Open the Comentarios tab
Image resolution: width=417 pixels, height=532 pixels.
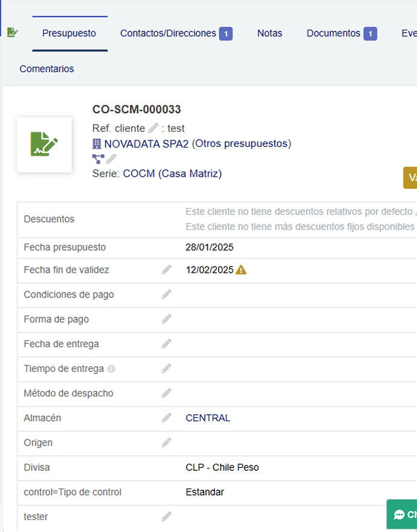tap(47, 69)
